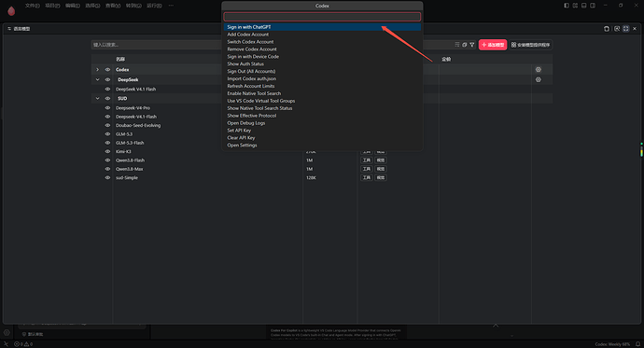Select Sign Out (All Accounts) command
644x348 pixels.
click(322, 72)
